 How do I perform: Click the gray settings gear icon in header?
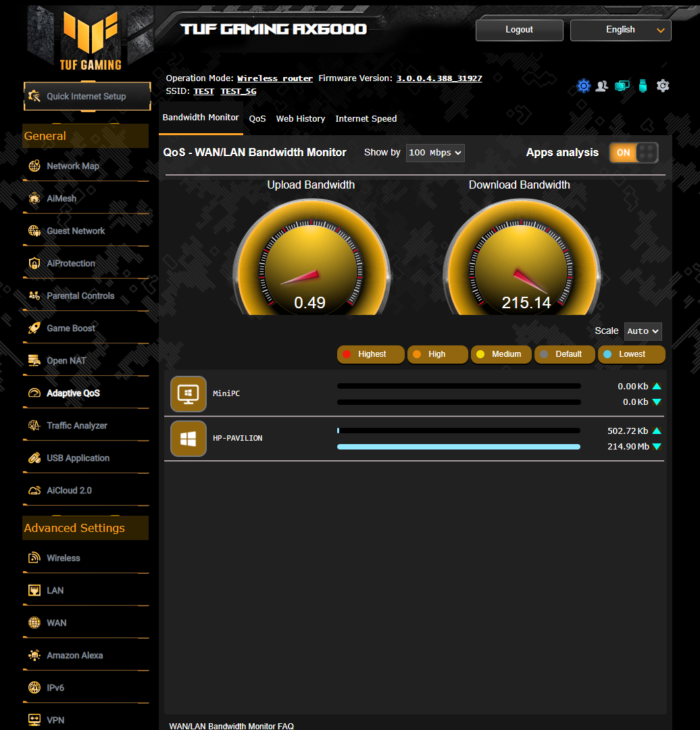[x=663, y=86]
